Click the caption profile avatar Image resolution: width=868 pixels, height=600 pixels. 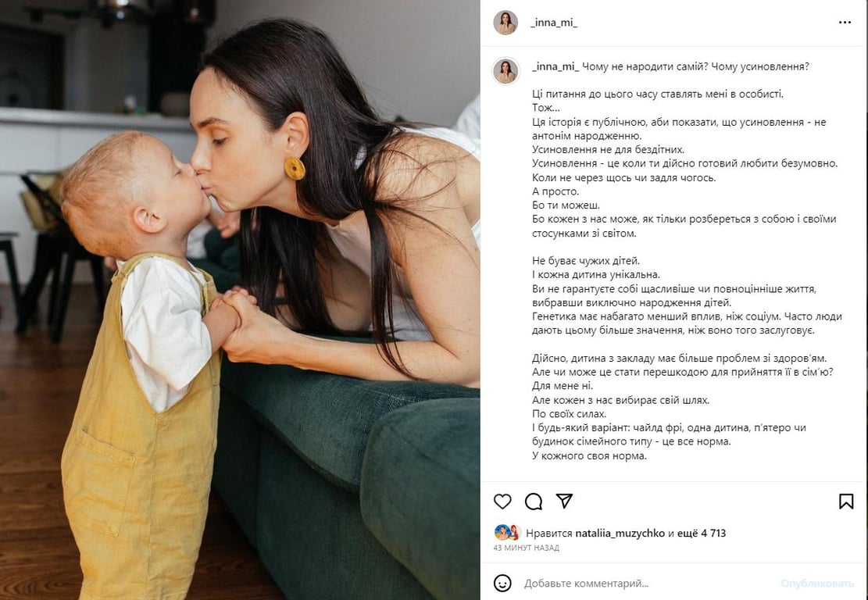(x=505, y=71)
